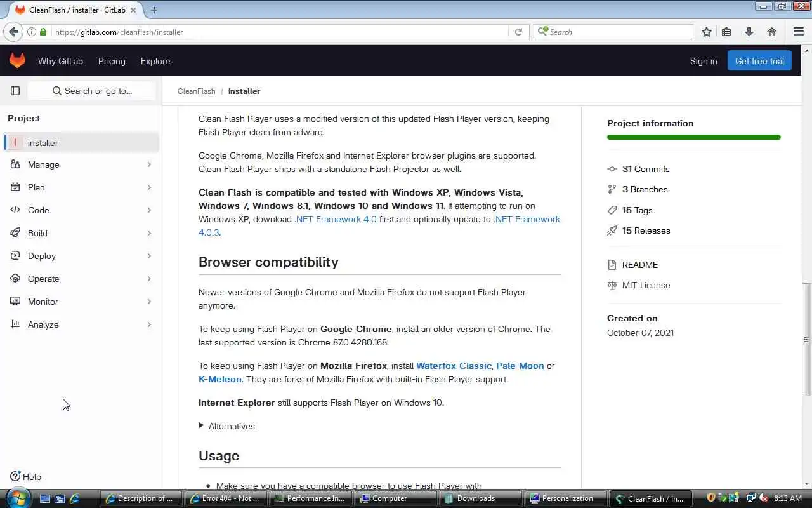Expand the Deploy submenu chevron
The image size is (812, 508).
point(149,256)
